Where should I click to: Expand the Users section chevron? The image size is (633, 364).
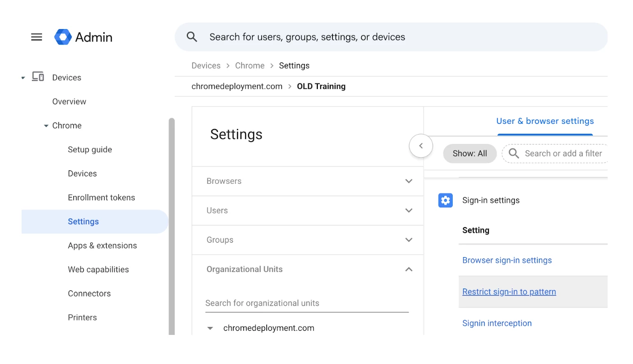(x=409, y=211)
